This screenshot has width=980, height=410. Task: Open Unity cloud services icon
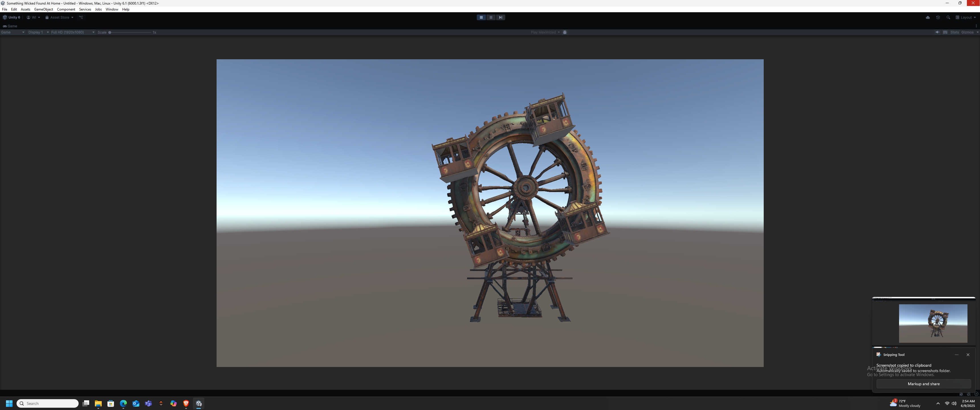click(928, 17)
